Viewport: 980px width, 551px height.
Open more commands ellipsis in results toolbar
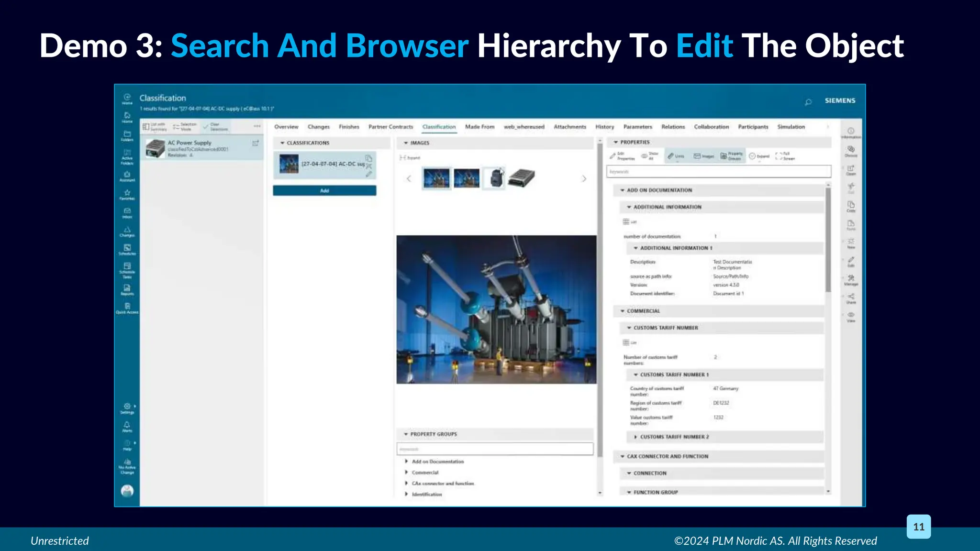[x=257, y=126]
